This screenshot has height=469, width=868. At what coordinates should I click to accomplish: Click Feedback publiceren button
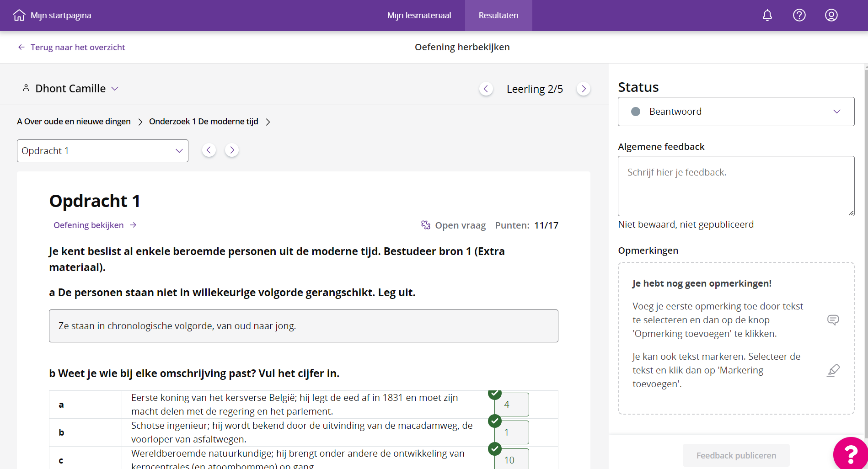point(736,455)
